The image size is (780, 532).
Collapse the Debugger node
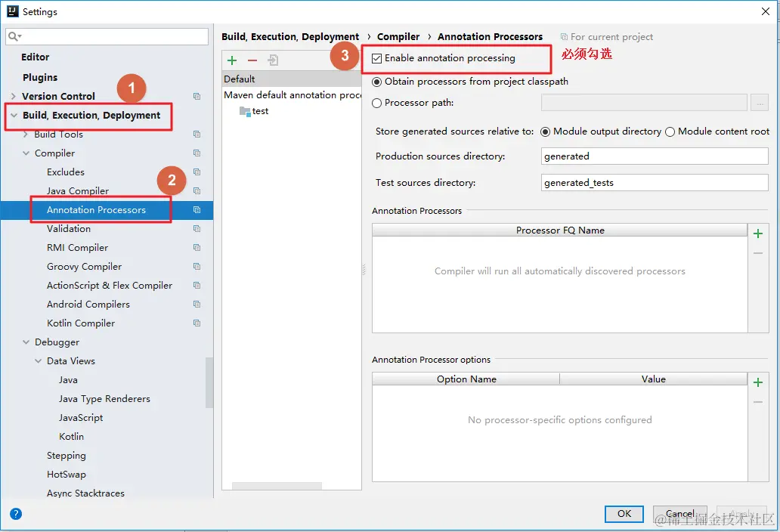point(26,342)
